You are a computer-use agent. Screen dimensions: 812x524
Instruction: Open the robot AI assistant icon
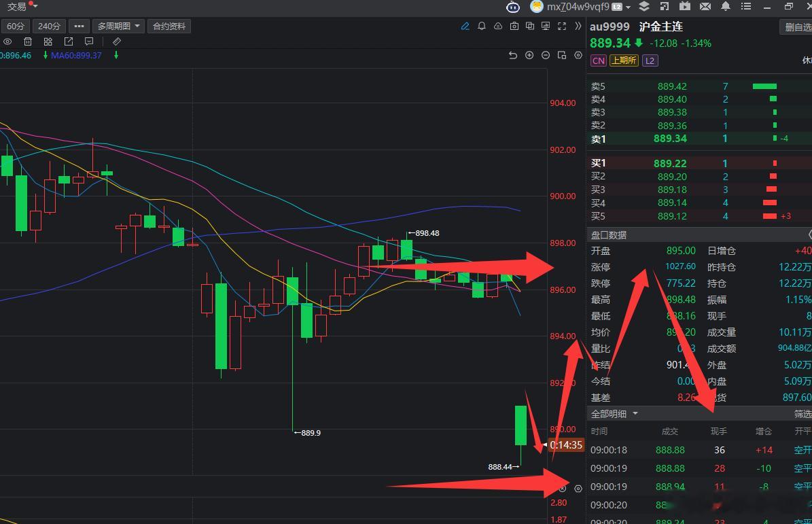(x=512, y=7)
